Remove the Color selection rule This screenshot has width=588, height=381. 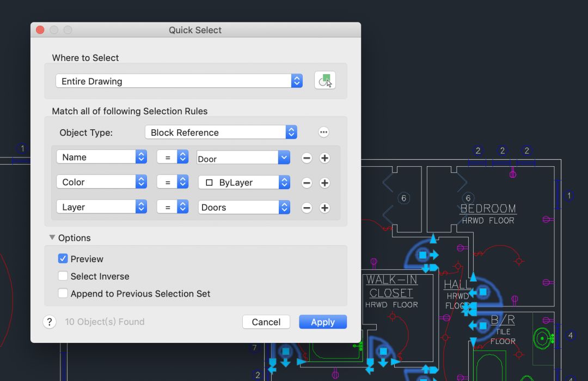(307, 183)
